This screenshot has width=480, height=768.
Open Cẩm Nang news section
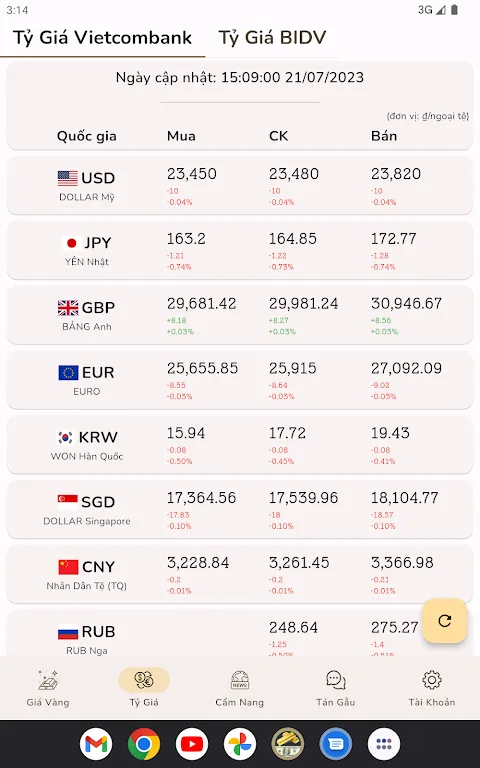(240, 688)
